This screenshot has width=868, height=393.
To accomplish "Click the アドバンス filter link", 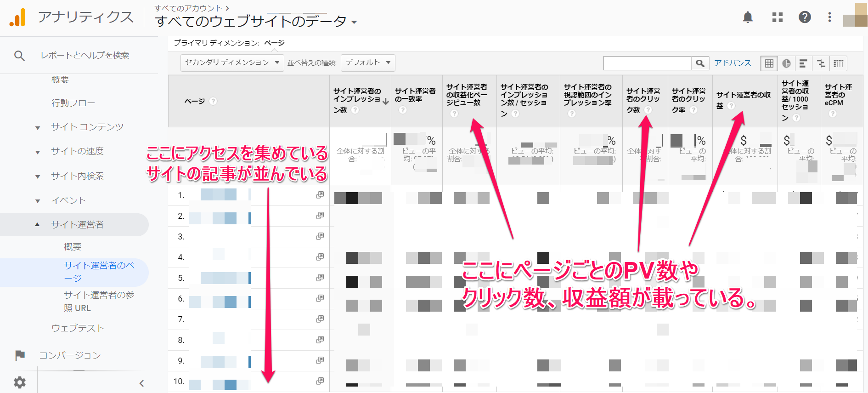I will (733, 63).
